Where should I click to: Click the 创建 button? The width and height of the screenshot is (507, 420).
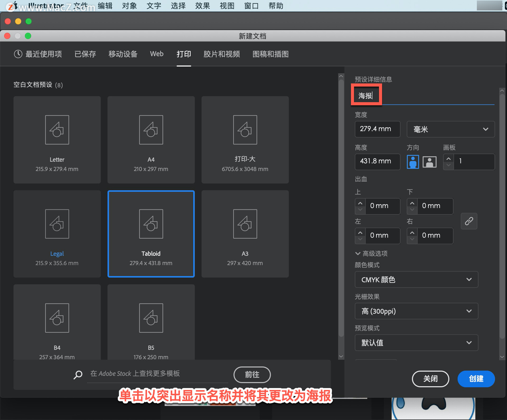pyautogui.click(x=476, y=379)
